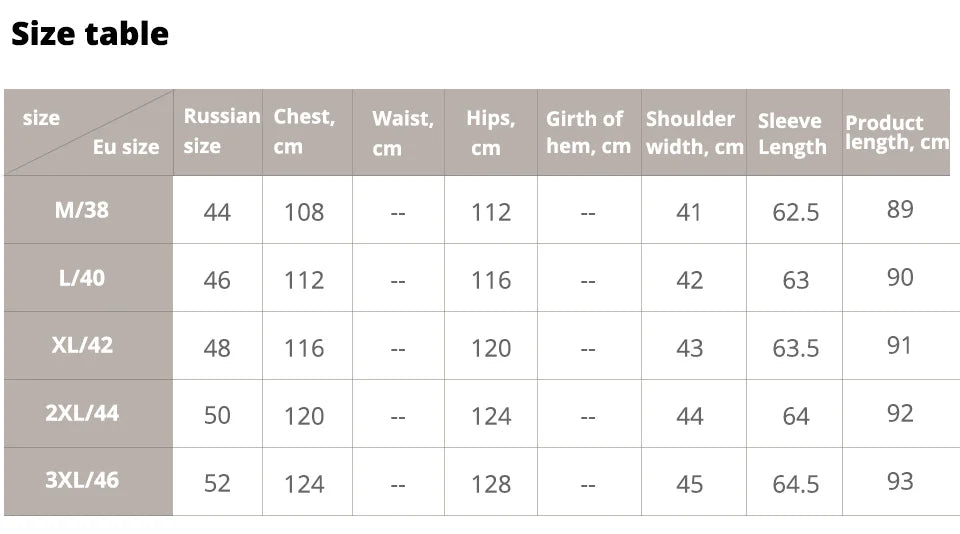
Task: Select the XL/42 size row label
Action: tap(82, 345)
